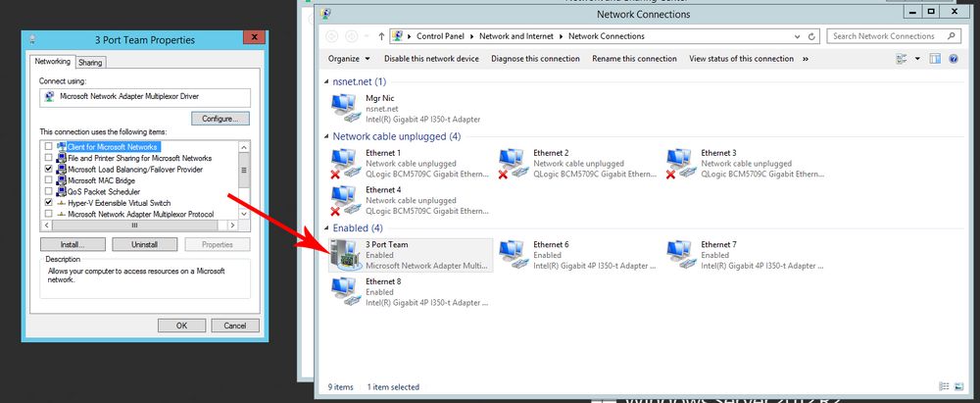The width and height of the screenshot is (980, 403).
Task: Collapse the Enabled group
Action: [x=326, y=228]
